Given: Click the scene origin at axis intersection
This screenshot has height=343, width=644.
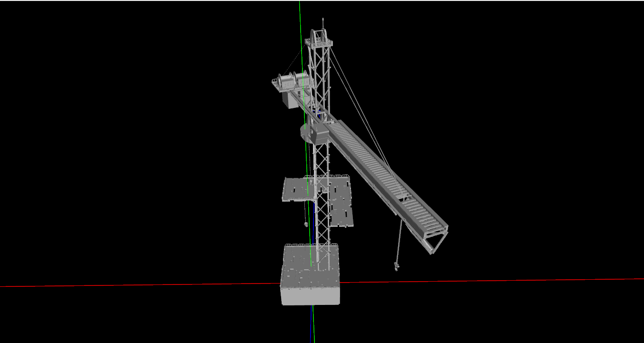Looking at the screenshot, I should pos(311,282).
